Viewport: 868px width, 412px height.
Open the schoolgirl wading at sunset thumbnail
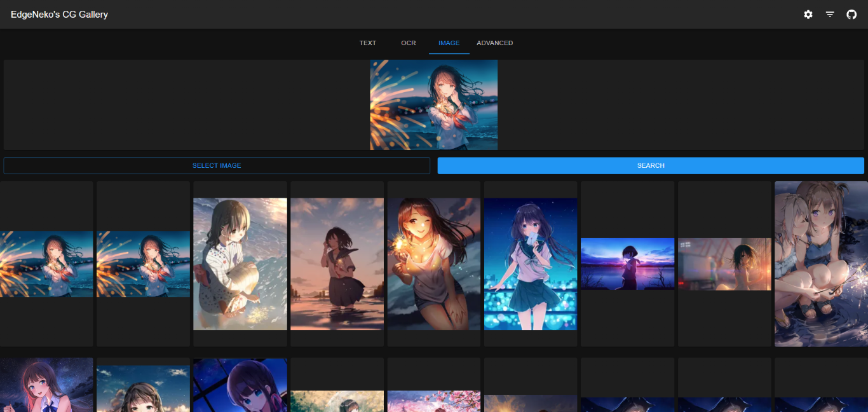(337, 264)
